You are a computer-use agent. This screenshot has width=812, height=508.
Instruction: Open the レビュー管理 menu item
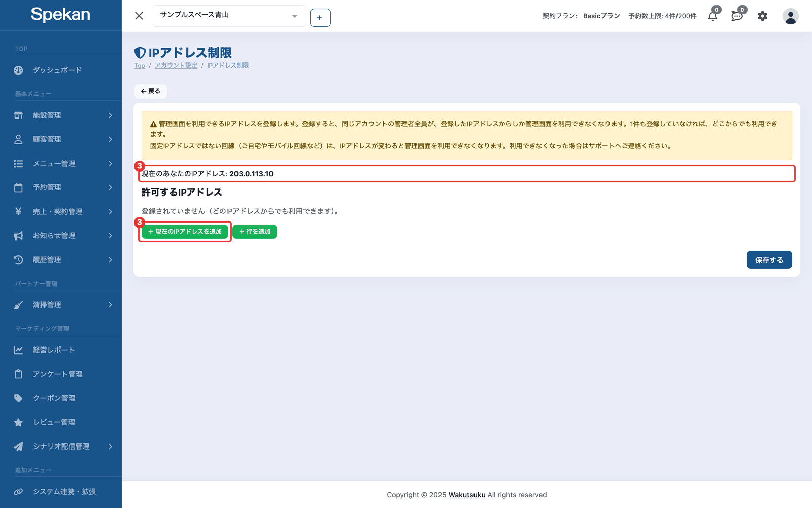click(61, 422)
